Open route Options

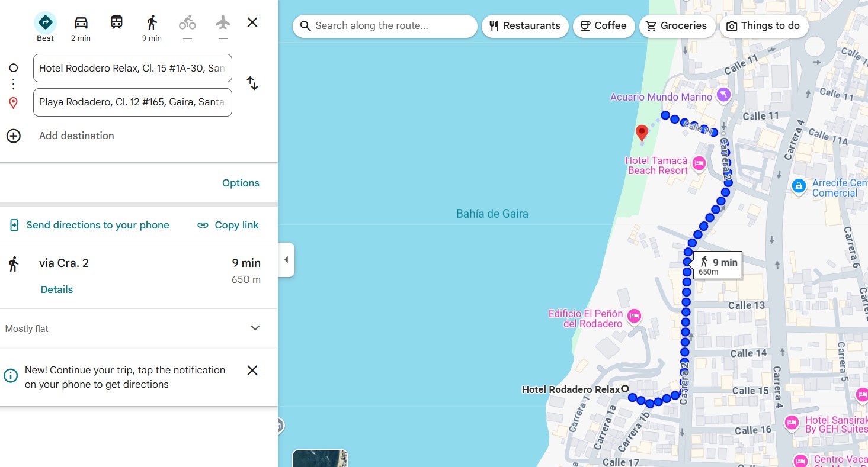point(241,183)
